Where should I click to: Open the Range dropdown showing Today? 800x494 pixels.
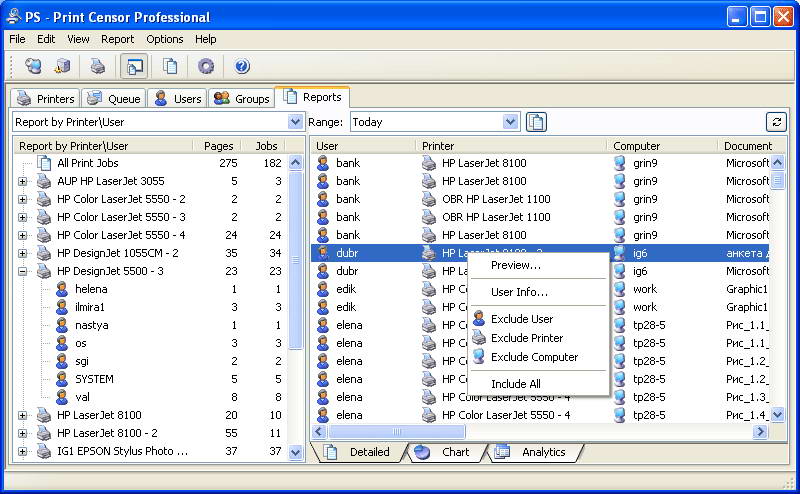click(x=511, y=122)
